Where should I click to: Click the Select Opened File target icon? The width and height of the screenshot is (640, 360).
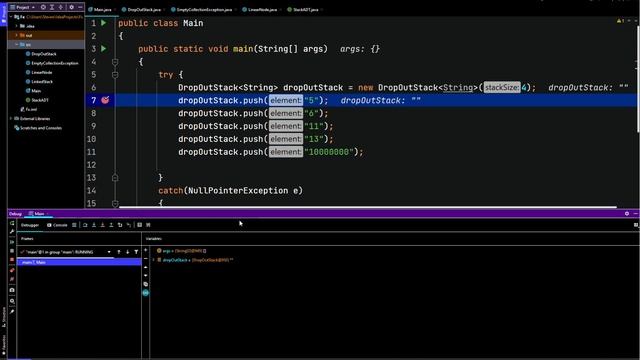(x=43, y=7)
